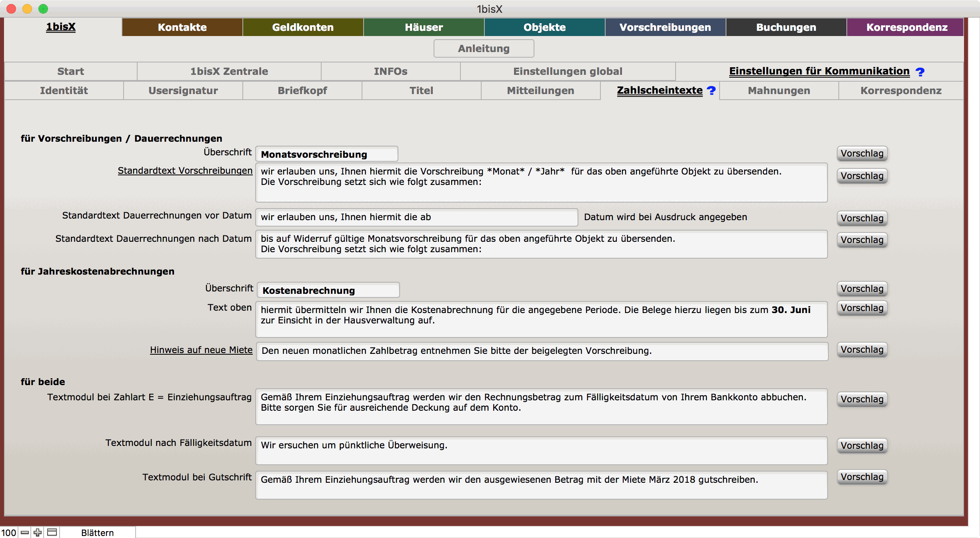Click Vorschlag for Dauerrechnungen nach Datum
The height and width of the screenshot is (538, 980).
point(862,240)
